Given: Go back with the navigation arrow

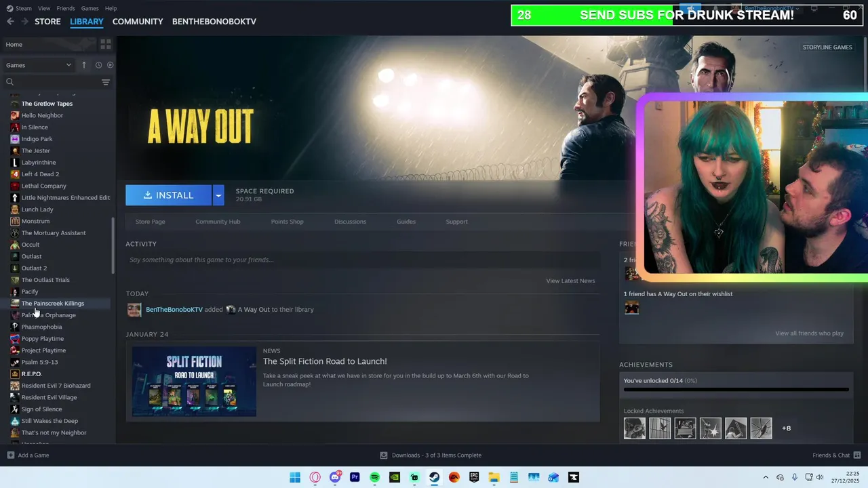Looking at the screenshot, I should coord(10,22).
